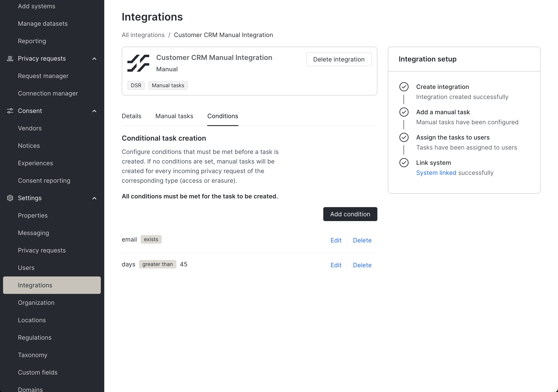Go back to All integrations breadcrumb
This screenshot has height=392, width=558.
tap(143, 35)
